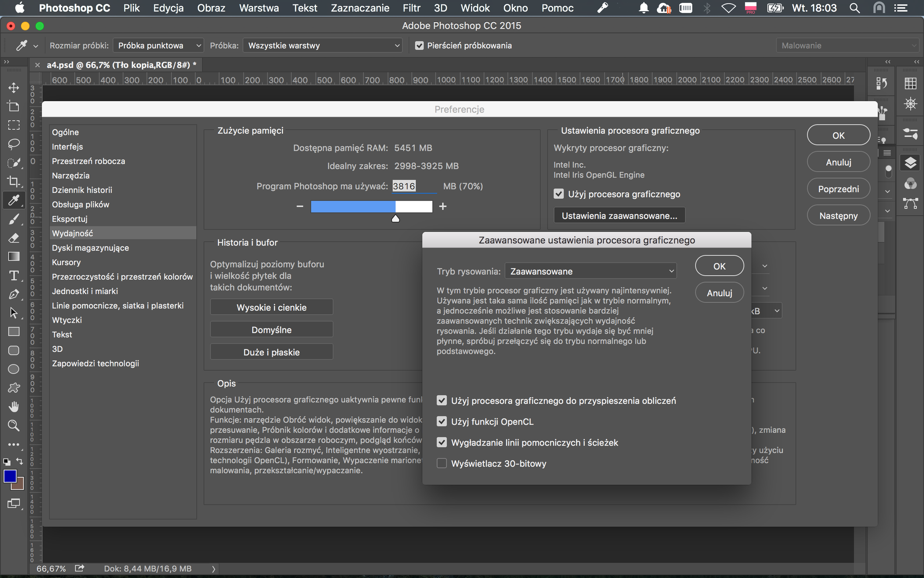The image size is (924, 578).
Task: Open the Layers panel icon
Action: pyautogui.click(x=910, y=163)
